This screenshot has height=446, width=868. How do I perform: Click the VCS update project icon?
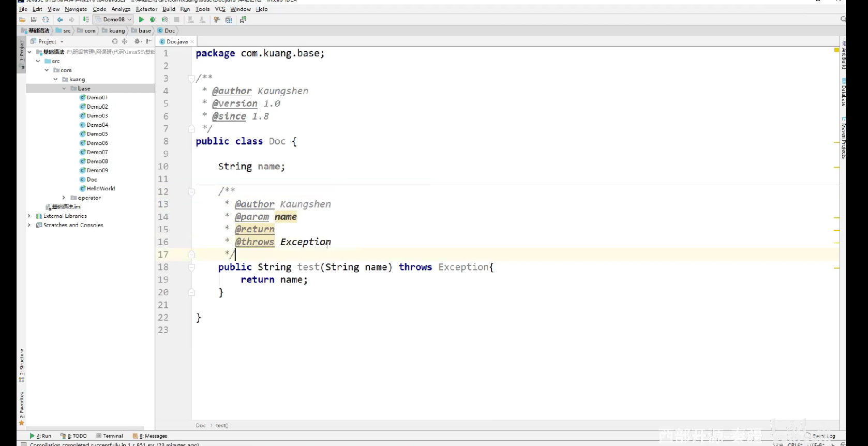click(x=191, y=20)
